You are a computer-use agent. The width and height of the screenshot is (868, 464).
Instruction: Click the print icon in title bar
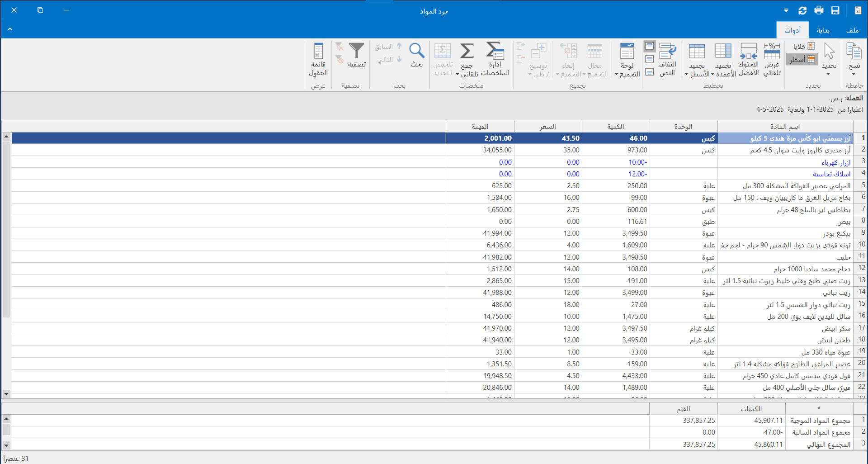tap(819, 10)
